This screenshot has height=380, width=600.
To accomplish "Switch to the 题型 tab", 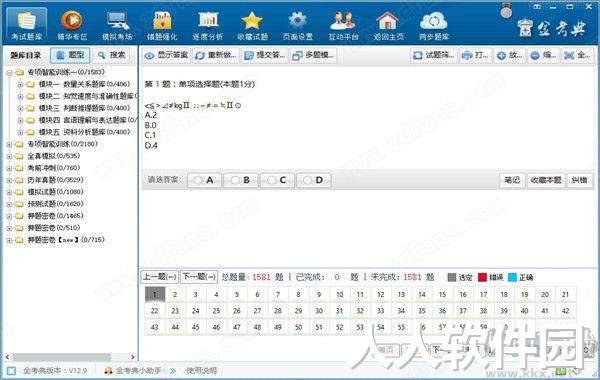I will click(x=70, y=55).
